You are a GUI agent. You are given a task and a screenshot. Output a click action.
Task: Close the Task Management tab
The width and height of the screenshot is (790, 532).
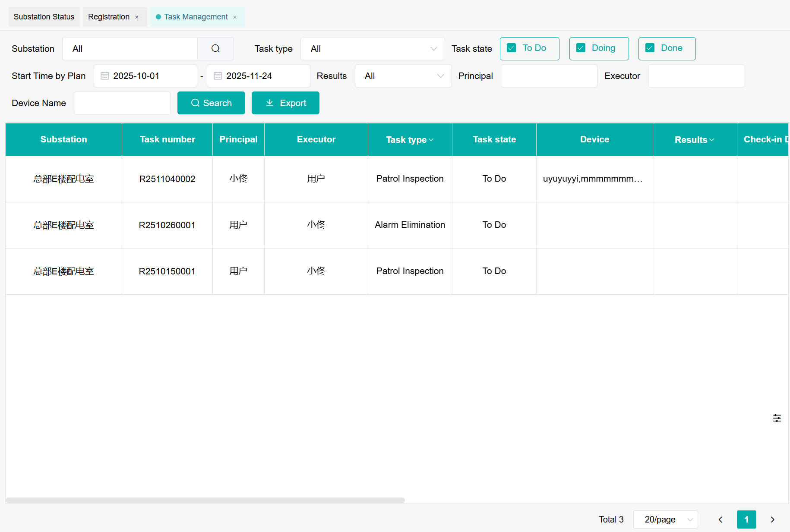click(235, 17)
